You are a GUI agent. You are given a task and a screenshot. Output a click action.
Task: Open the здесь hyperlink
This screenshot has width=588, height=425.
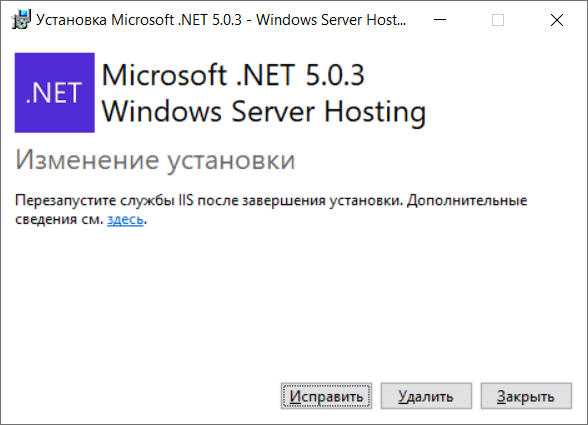click(x=125, y=219)
